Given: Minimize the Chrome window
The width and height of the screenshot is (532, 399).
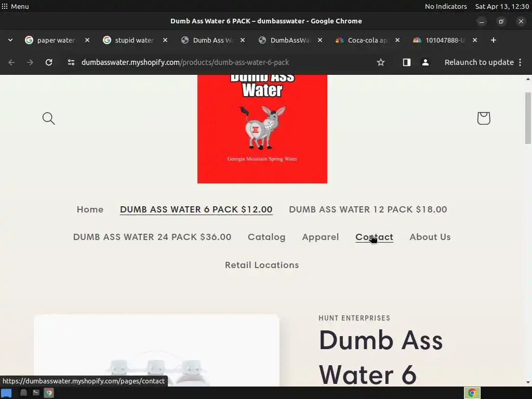Looking at the screenshot, I should (x=482, y=21).
